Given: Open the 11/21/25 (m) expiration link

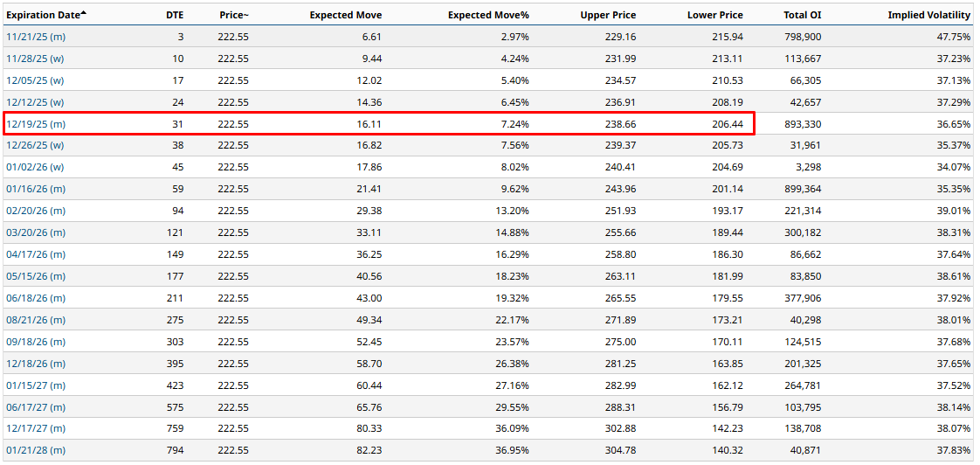Looking at the screenshot, I should pyautogui.click(x=36, y=37).
